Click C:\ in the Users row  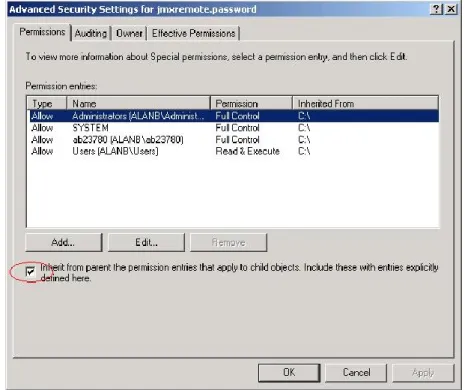pos(304,151)
